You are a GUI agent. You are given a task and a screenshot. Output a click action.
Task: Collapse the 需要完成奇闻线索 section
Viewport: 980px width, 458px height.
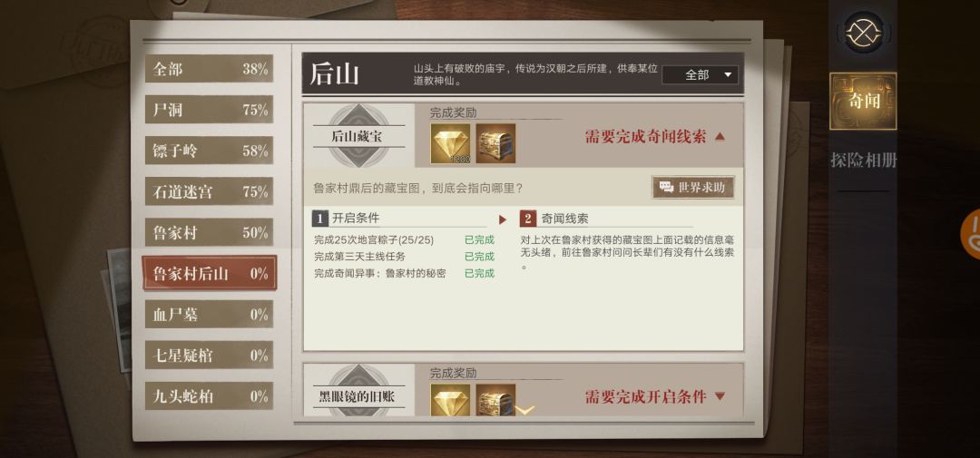[655, 137]
